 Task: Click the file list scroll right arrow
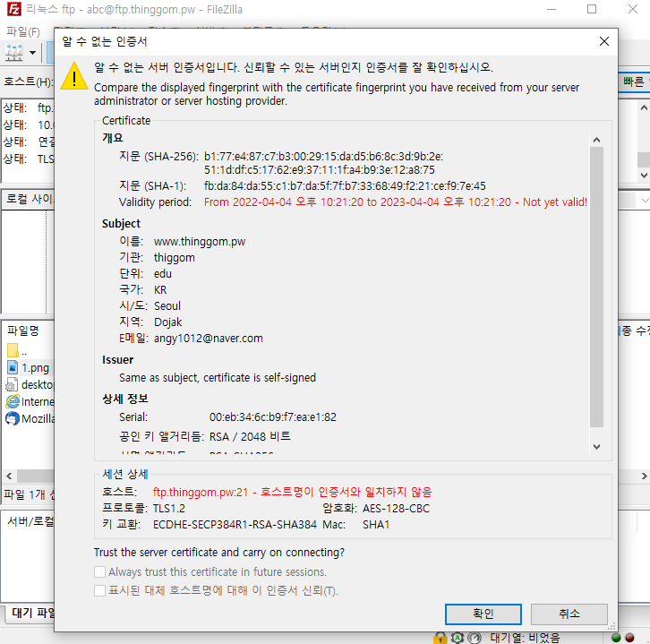(x=644, y=476)
